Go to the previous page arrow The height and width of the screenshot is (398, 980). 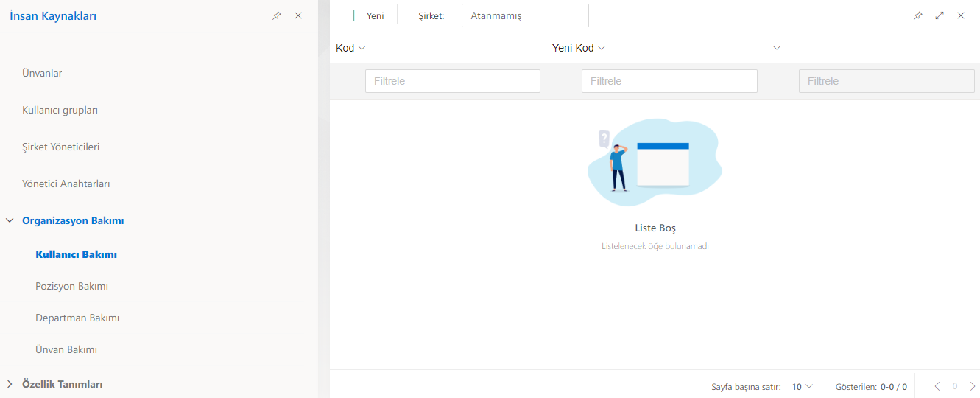point(937,386)
